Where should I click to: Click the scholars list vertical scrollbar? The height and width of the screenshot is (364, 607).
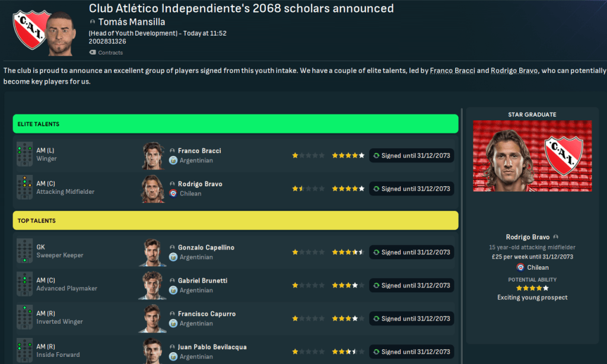461,178
